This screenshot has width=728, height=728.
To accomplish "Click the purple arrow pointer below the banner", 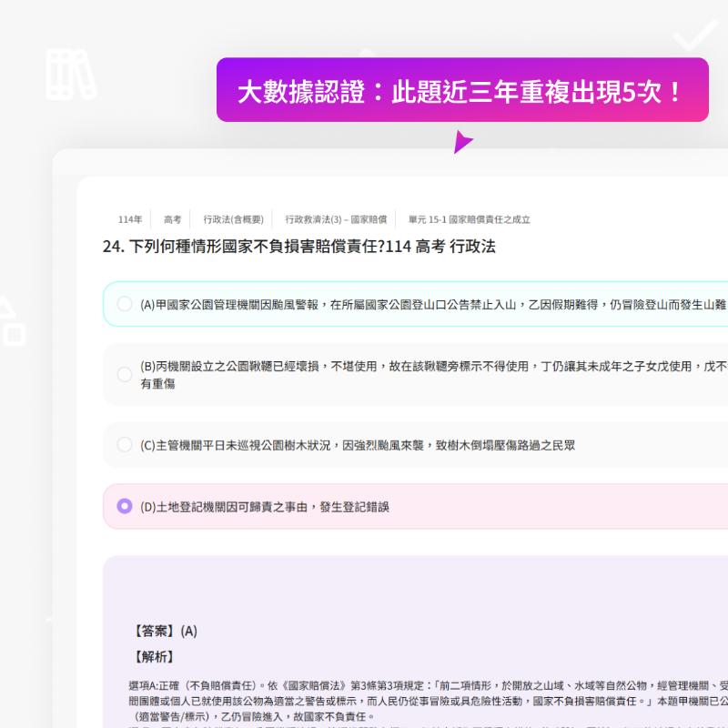I will pos(464,140).
